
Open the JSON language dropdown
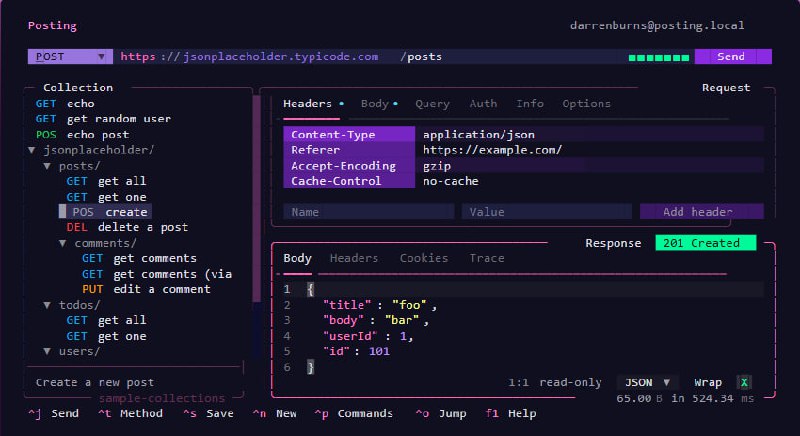[x=647, y=382]
